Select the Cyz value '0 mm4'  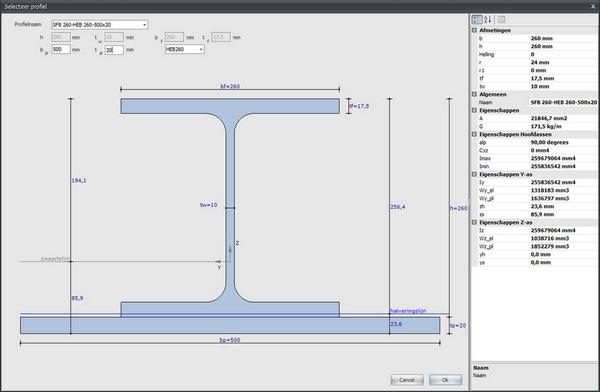coord(540,150)
